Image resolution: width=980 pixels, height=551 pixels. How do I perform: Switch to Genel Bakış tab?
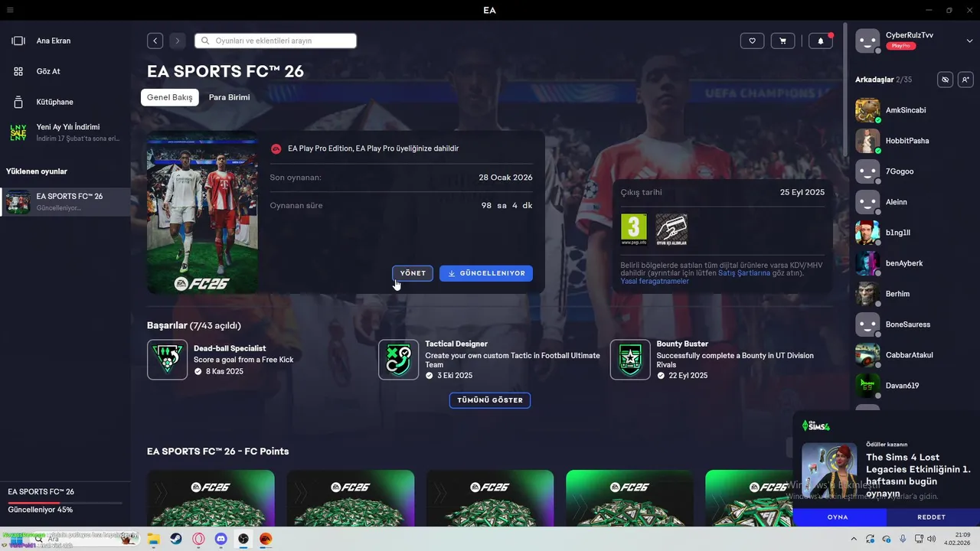pos(170,97)
